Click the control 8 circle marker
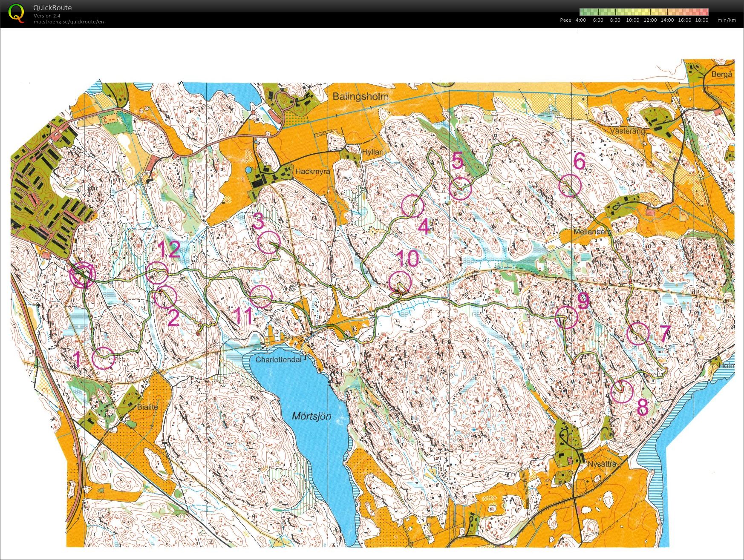Screen dimensions: 744x560 click(x=621, y=391)
